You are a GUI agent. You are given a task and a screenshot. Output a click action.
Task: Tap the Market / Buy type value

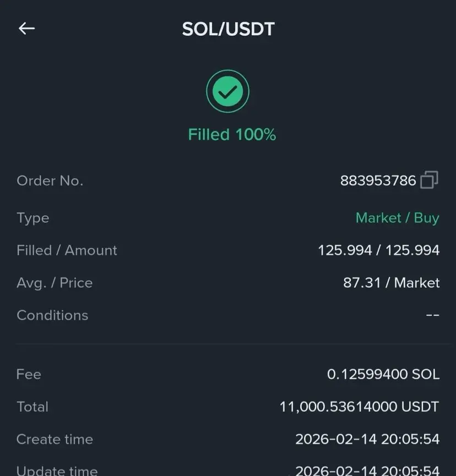(x=398, y=218)
